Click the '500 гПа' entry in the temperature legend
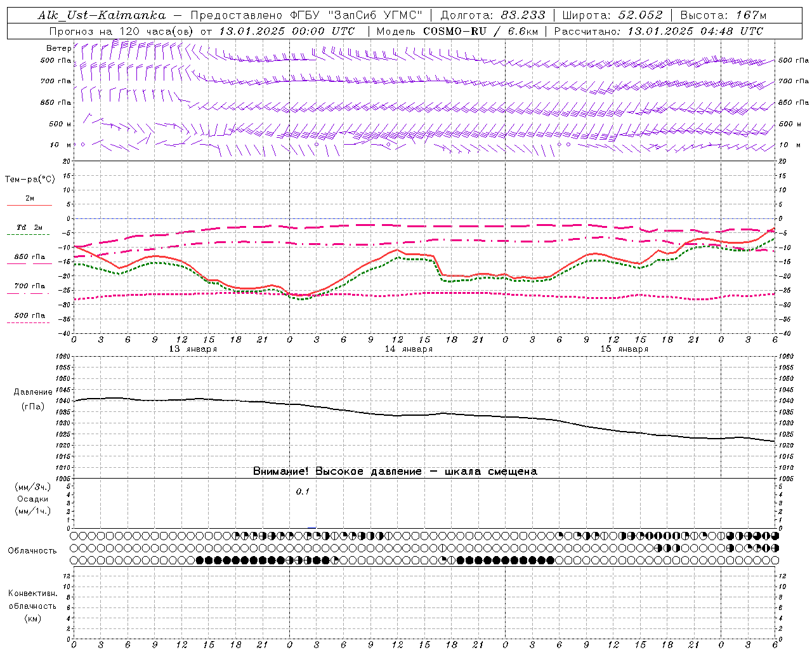Image resolution: width=812 pixels, height=650 pixels. pyautogui.click(x=30, y=315)
